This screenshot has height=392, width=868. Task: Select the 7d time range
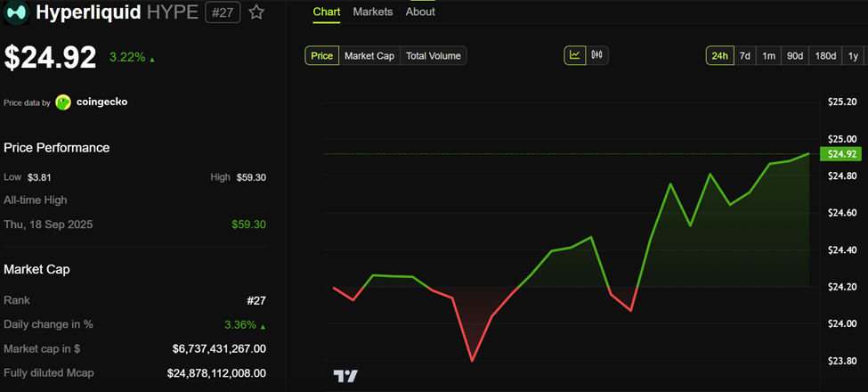click(745, 56)
